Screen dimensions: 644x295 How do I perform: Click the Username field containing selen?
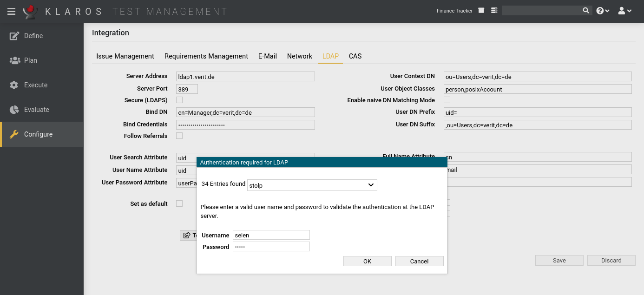(271, 235)
